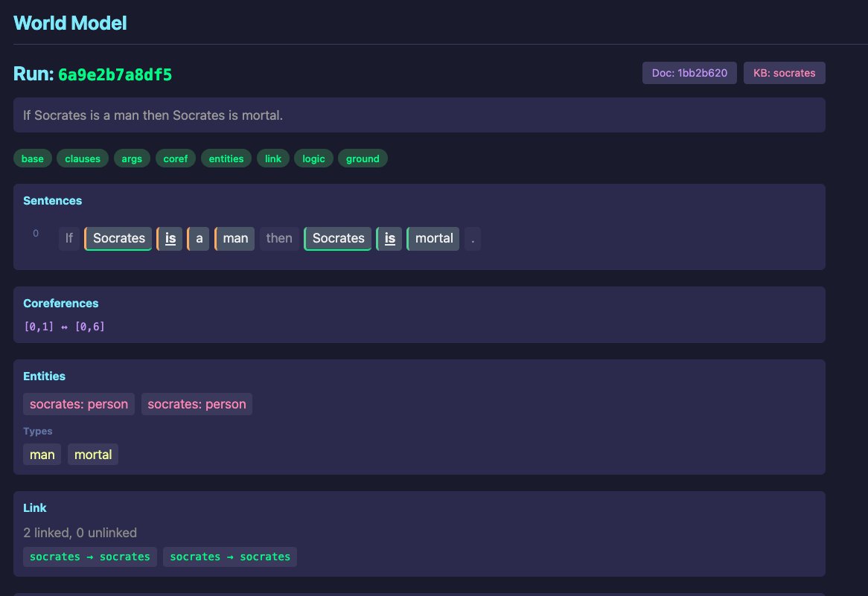868x596 pixels.
Task: Click the Sentences section heading
Action: 53,201
